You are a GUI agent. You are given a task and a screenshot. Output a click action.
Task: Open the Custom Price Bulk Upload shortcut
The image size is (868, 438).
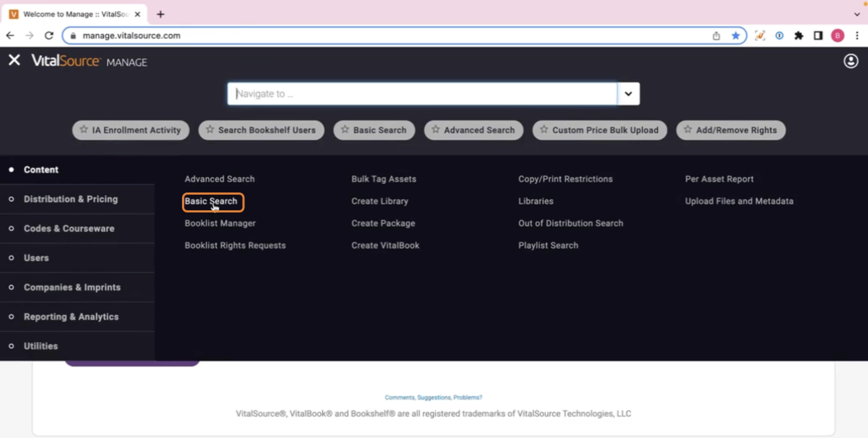pos(600,130)
